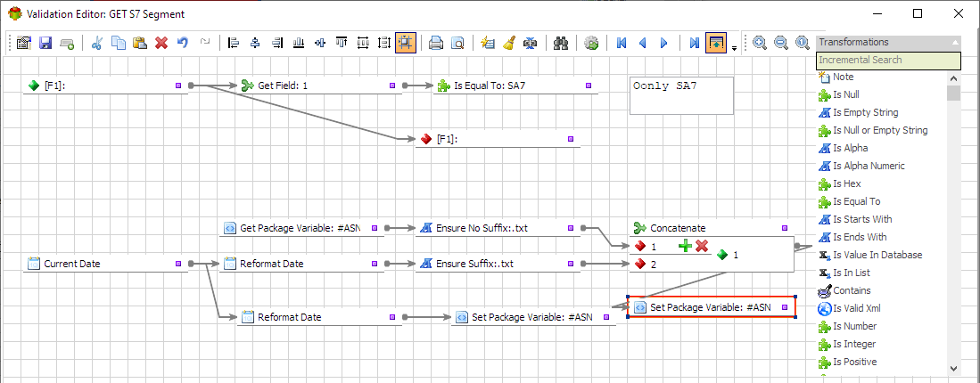
Task: Select Is Valid Xml transformation
Action: pos(856,308)
